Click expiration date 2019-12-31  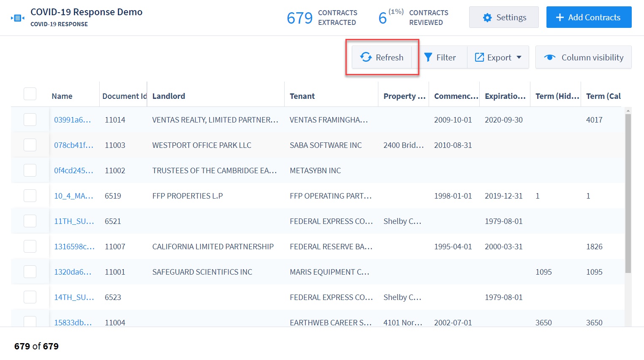pos(503,196)
